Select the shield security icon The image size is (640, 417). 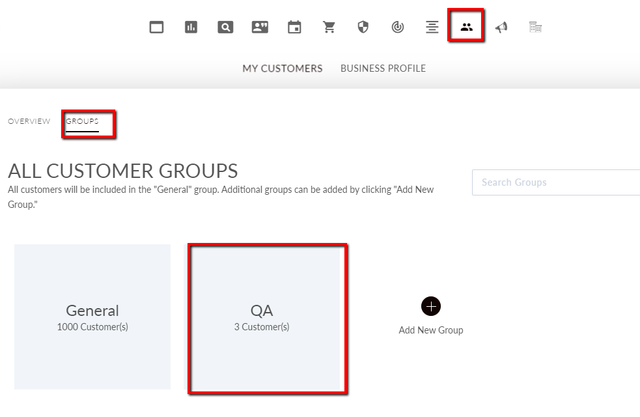point(363,27)
